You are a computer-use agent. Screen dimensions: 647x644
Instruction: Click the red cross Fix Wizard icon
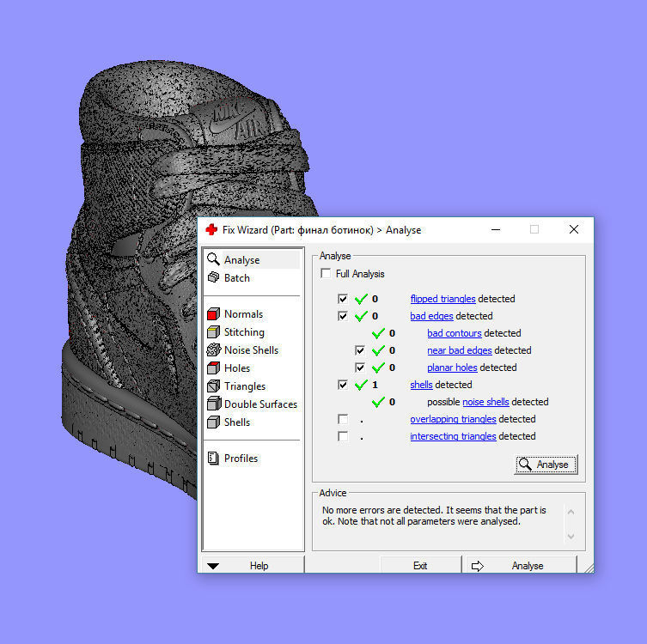pos(211,229)
